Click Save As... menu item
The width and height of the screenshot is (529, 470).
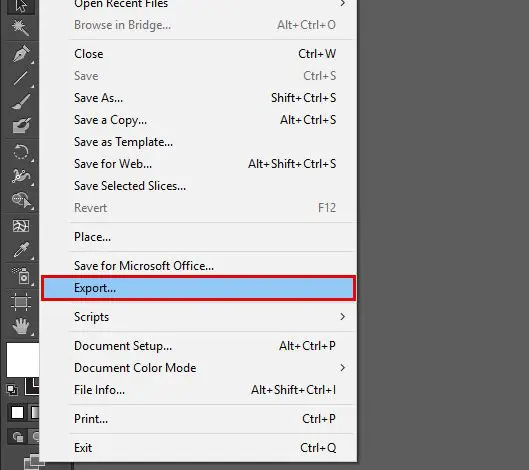(198, 98)
